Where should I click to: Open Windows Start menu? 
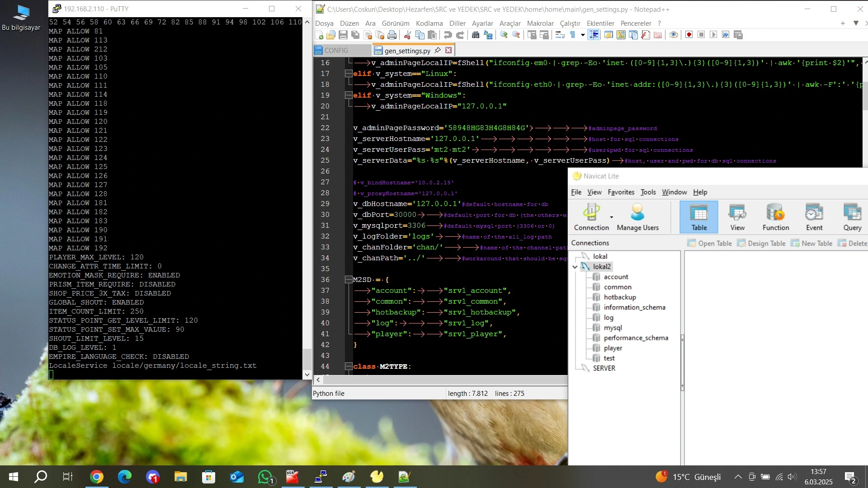(x=13, y=477)
